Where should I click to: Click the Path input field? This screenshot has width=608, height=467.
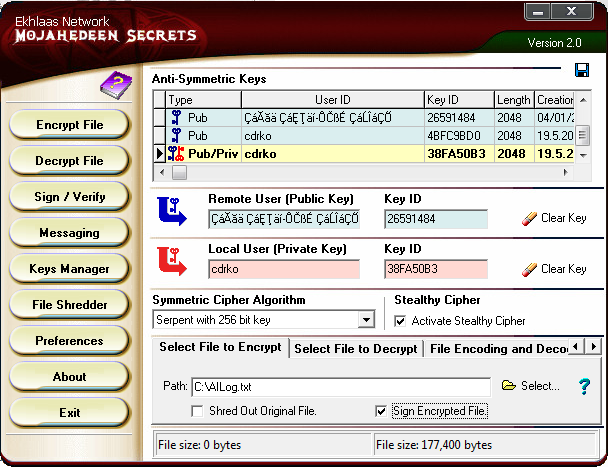pyautogui.click(x=341, y=387)
